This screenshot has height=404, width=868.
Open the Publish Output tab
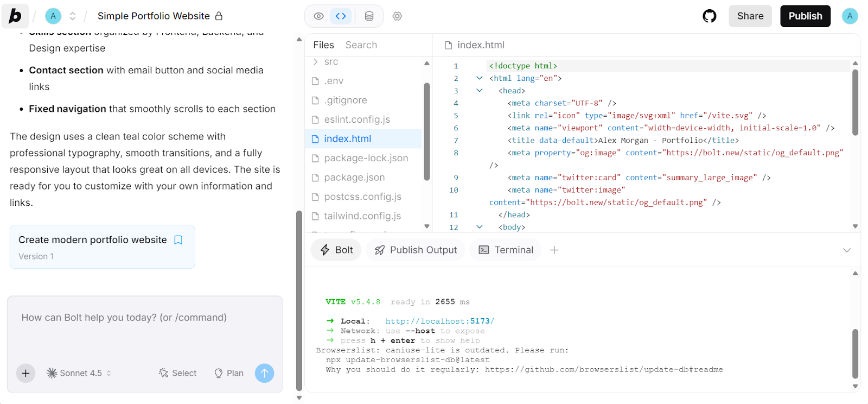tap(416, 250)
